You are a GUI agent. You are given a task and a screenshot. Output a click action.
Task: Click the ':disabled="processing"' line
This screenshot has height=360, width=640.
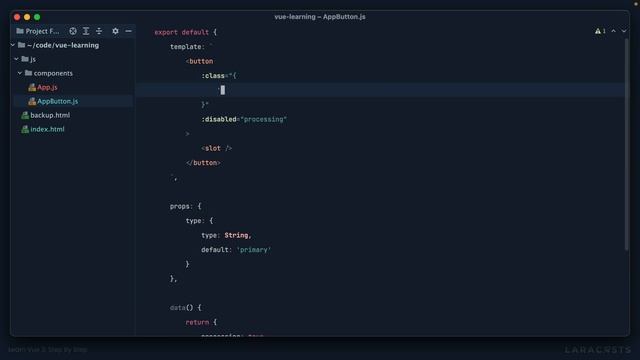(244, 119)
